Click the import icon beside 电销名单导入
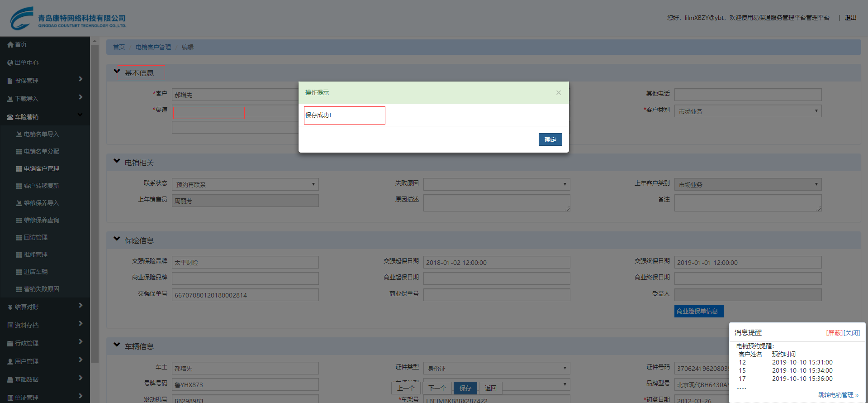The image size is (868, 403). point(19,134)
